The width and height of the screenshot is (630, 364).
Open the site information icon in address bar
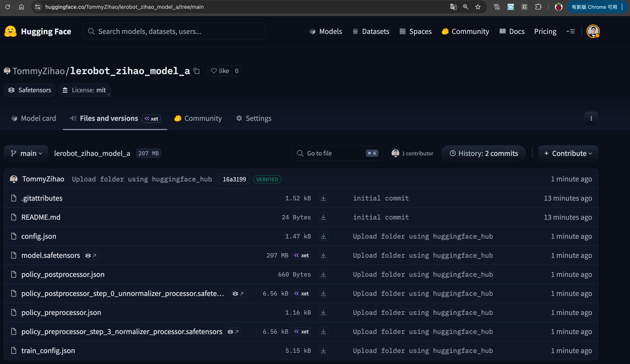pyautogui.click(x=38, y=7)
